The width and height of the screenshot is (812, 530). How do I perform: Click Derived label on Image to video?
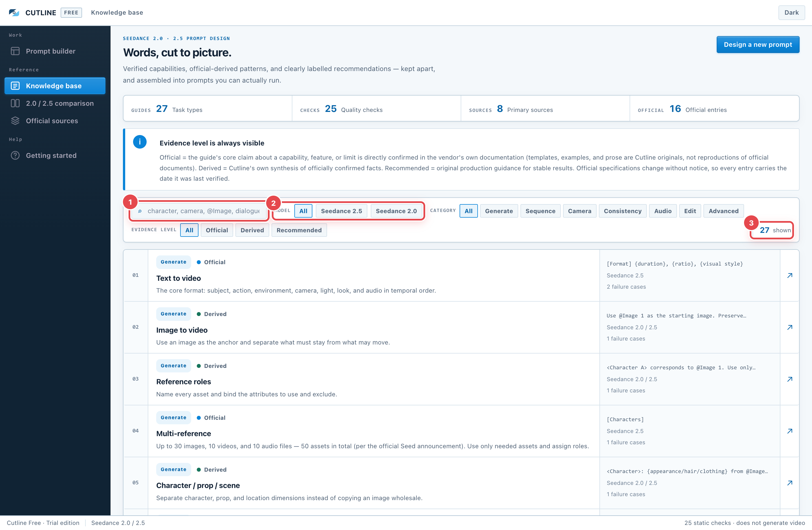click(x=215, y=314)
